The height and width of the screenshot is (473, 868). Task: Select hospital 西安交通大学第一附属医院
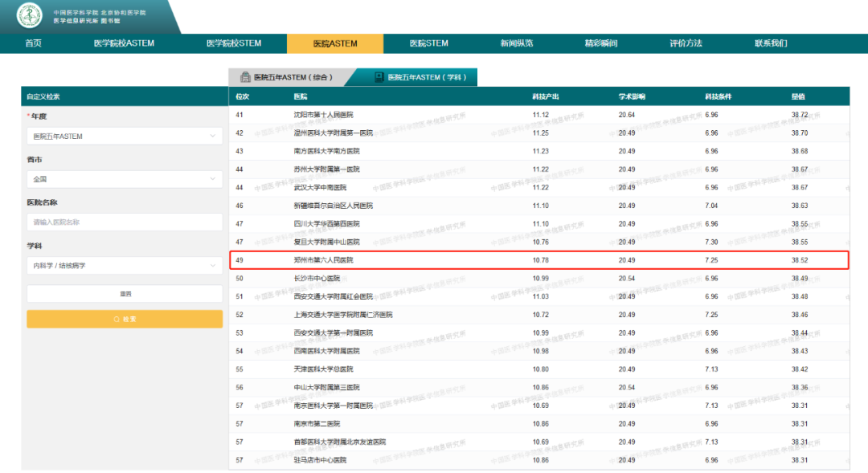coord(334,333)
